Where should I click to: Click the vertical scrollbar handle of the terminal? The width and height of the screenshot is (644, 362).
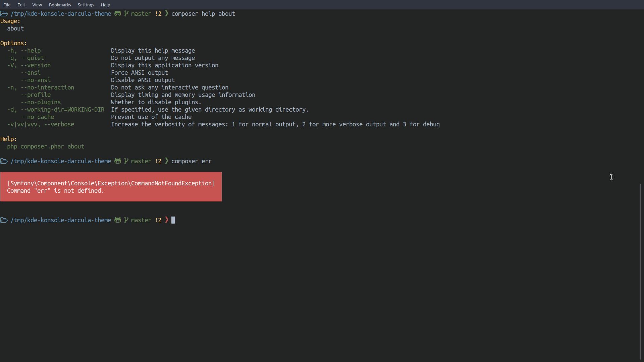click(x=641, y=271)
